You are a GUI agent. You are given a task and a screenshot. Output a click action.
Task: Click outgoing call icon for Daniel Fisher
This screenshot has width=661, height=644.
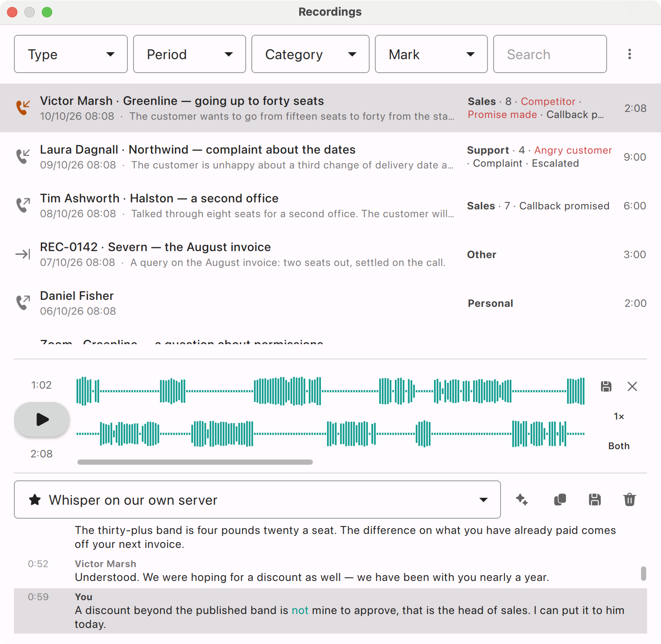coord(23,302)
